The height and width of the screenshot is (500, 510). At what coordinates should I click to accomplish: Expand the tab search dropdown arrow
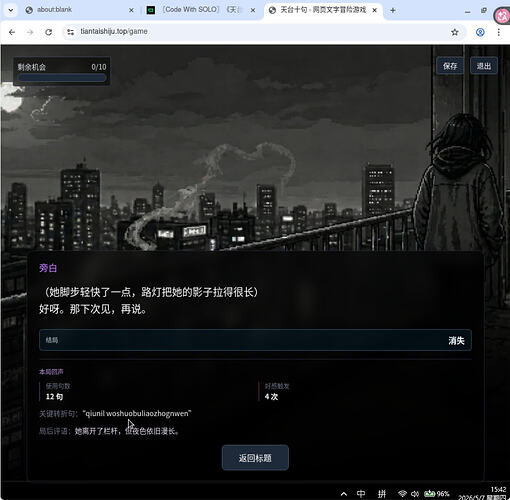click(x=11, y=10)
